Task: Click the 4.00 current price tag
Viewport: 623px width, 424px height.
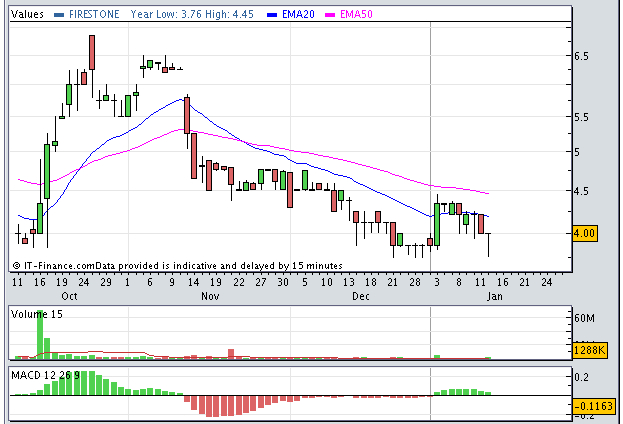Action: (x=585, y=233)
